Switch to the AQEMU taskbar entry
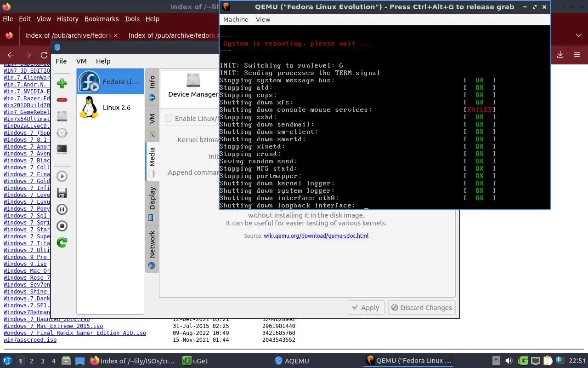 tap(292, 361)
